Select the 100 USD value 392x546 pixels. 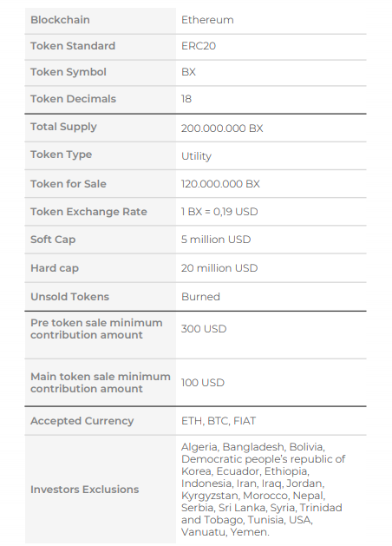click(x=203, y=383)
